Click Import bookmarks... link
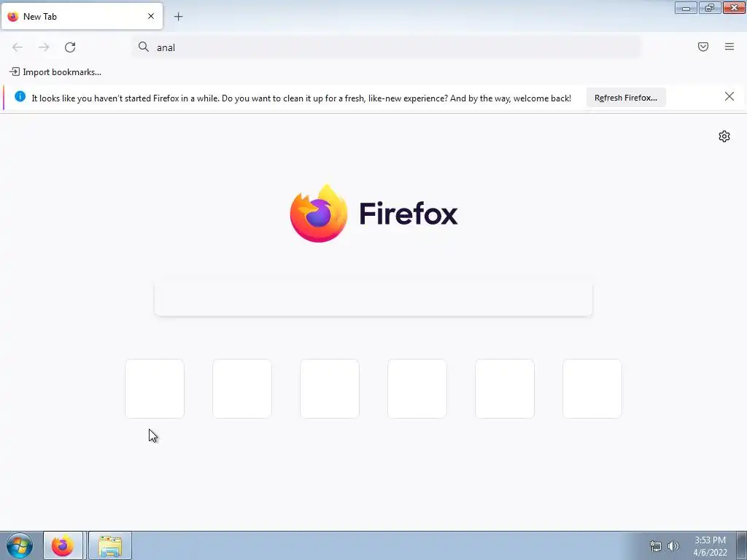The width and height of the screenshot is (747, 560). point(55,72)
